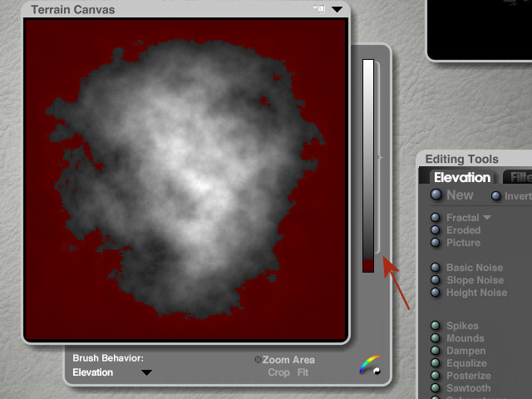Click the Equalize label

466,363
